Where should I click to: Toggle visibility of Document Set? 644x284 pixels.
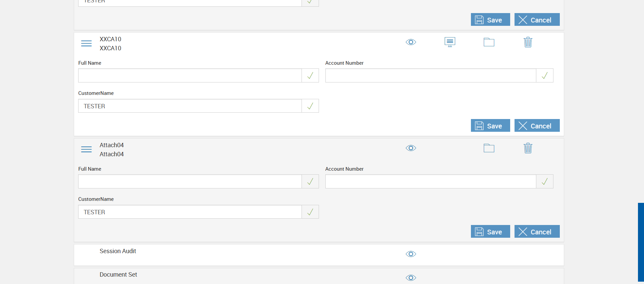[x=411, y=278]
